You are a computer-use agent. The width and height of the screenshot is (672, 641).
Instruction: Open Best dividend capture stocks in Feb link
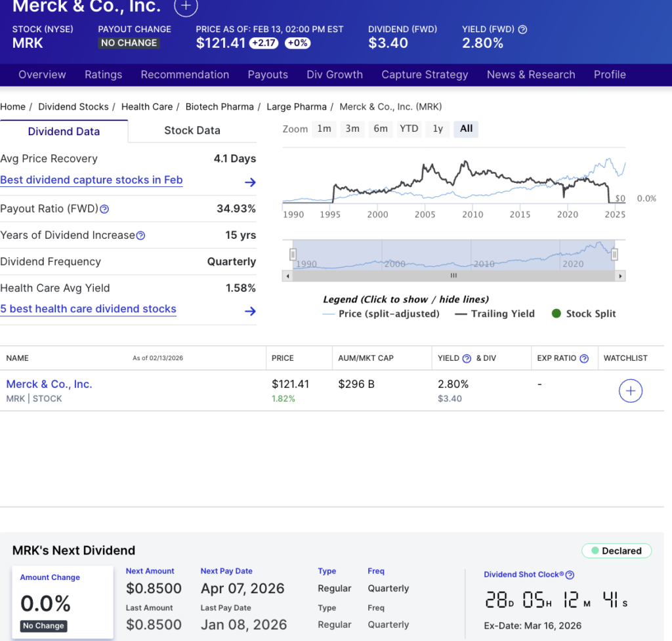click(x=91, y=180)
